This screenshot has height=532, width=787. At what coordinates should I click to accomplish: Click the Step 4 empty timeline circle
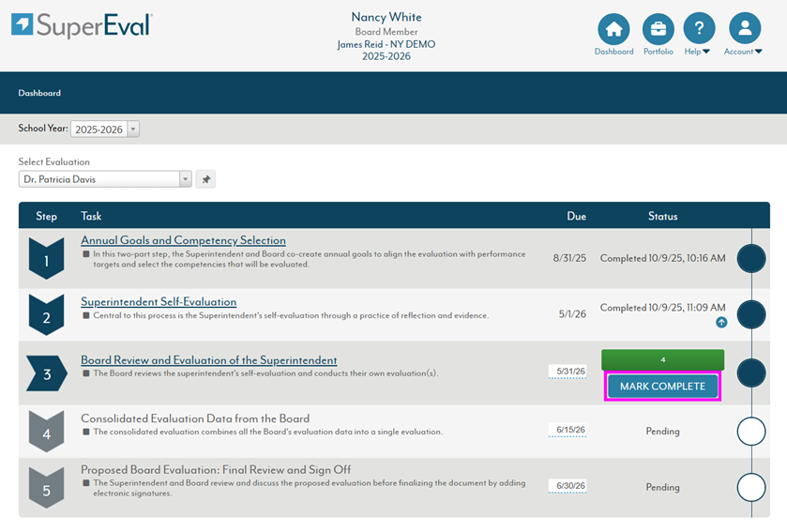(x=751, y=431)
